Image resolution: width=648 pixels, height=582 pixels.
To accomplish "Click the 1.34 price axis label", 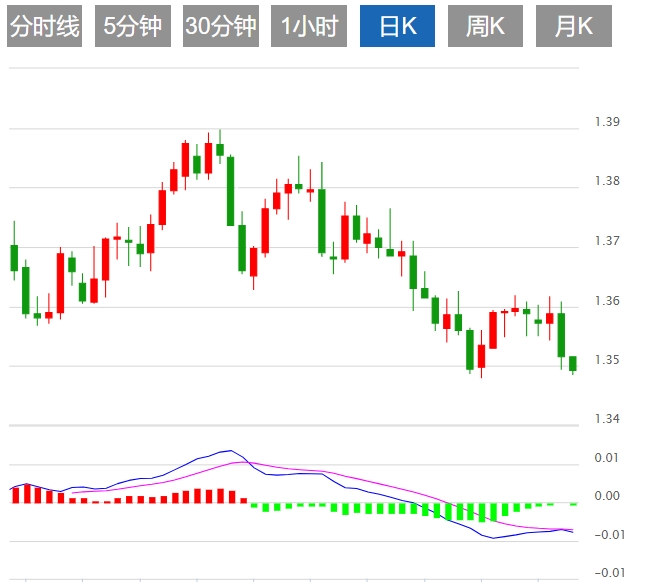I will point(607,419).
